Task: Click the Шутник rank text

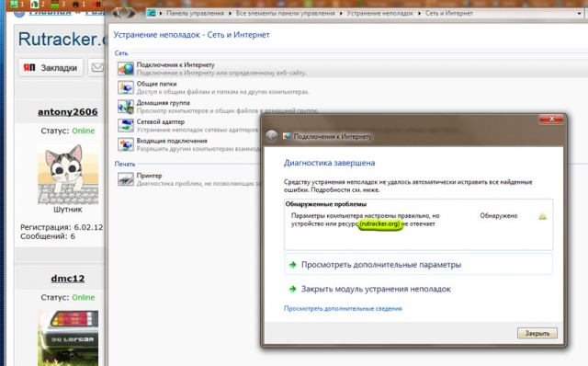Action: coord(68,210)
